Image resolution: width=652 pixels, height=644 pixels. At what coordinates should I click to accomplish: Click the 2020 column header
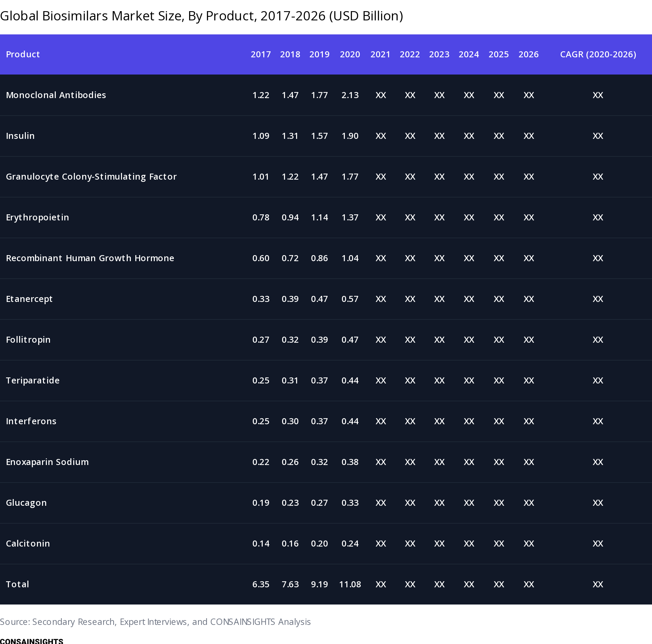[350, 54]
